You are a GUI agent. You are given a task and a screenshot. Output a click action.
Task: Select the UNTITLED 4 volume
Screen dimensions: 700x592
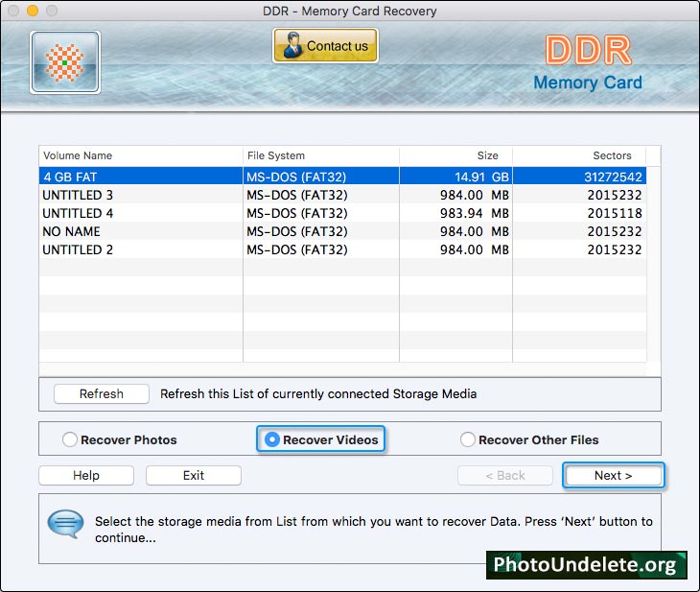[342, 213]
